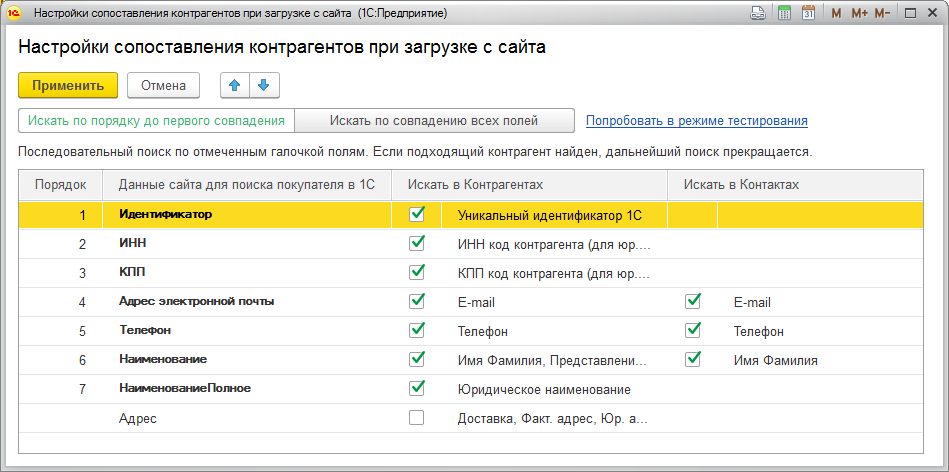Open the calculator from title bar
Viewport: 949px width, 472px height.
pos(784,13)
